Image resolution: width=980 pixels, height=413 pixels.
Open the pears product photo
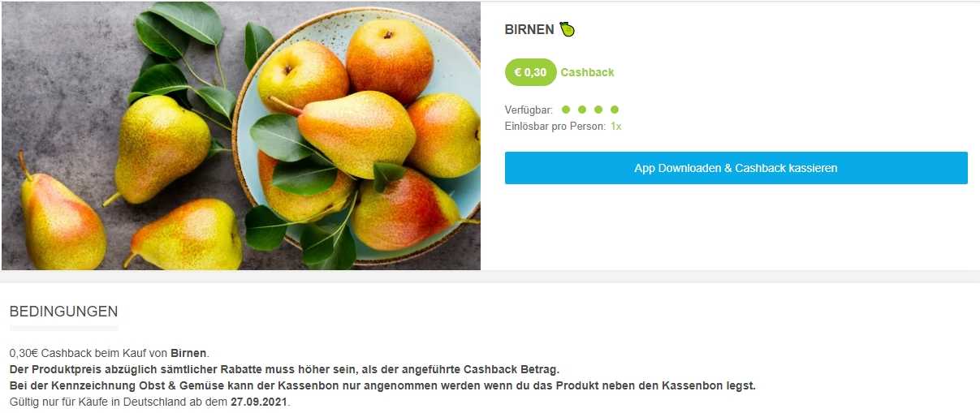pos(241,136)
